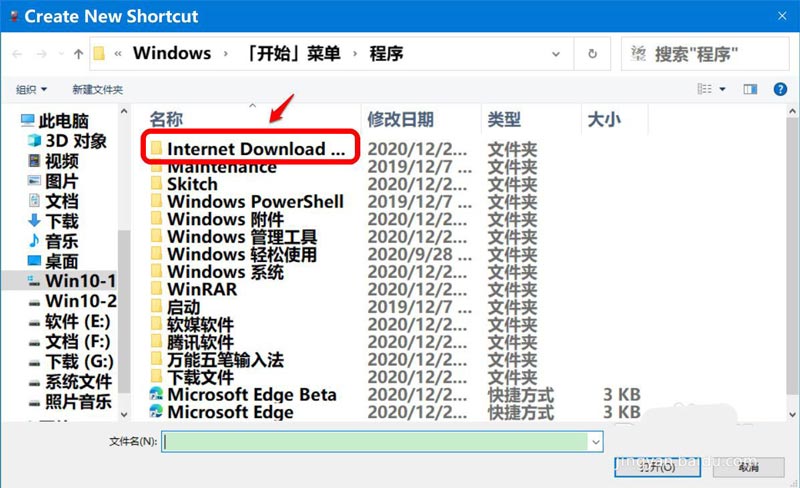Viewport: 800px width, 488px height.
Task: Select Windows in the address breadcrumb
Action: [x=172, y=53]
